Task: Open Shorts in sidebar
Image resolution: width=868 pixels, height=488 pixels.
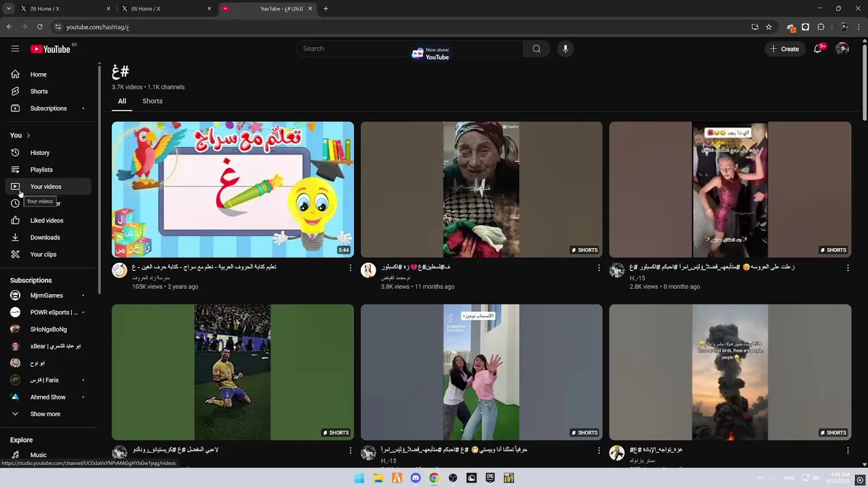Action: [x=47, y=91]
